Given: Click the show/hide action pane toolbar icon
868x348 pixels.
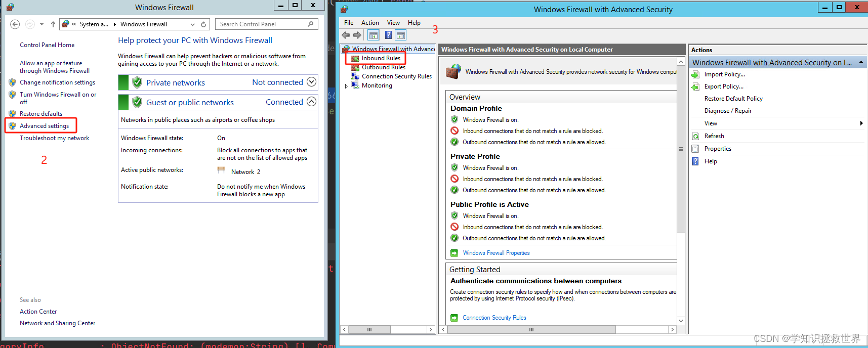Looking at the screenshot, I should point(401,35).
